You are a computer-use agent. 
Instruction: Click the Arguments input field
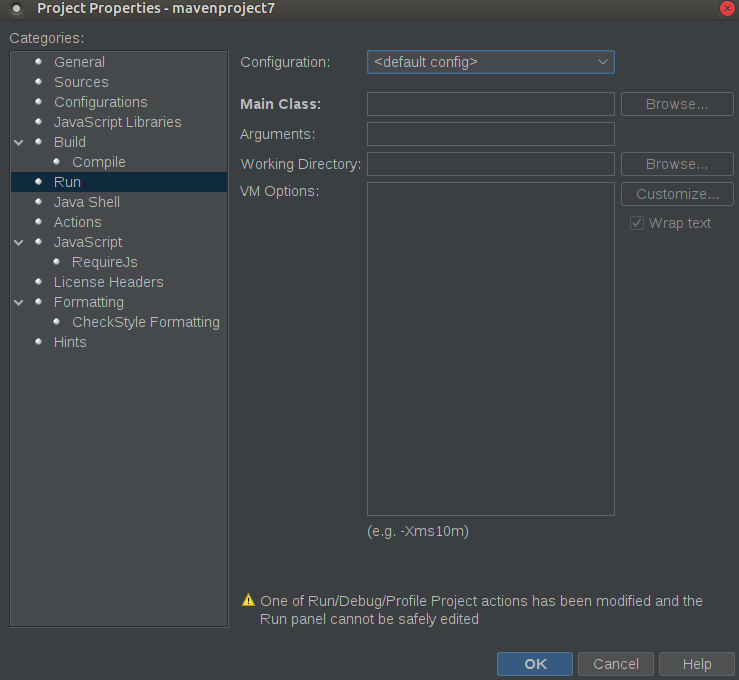pyautogui.click(x=491, y=134)
